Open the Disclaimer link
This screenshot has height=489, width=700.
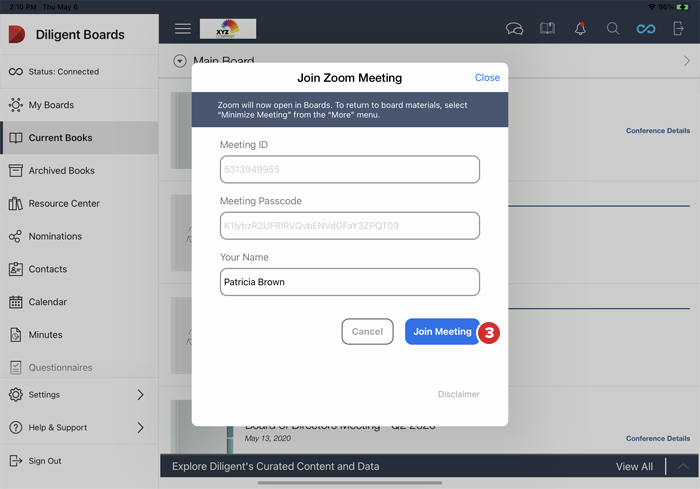tap(458, 394)
